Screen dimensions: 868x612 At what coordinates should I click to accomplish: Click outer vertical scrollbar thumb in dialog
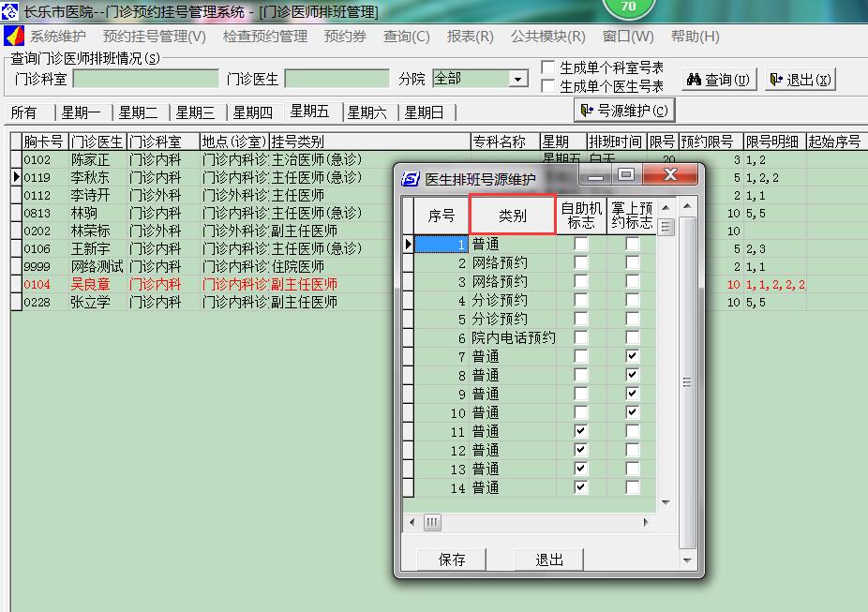pos(687,381)
